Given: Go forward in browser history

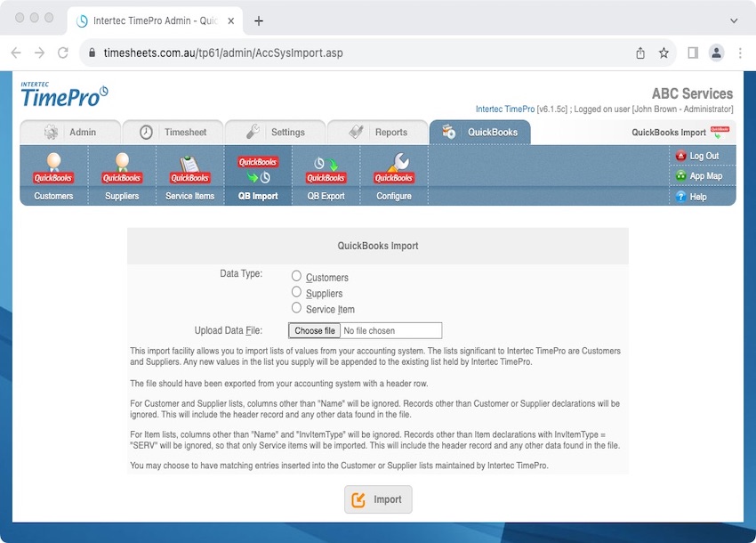Looking at the screenshot, I should (x=39, y=53).
